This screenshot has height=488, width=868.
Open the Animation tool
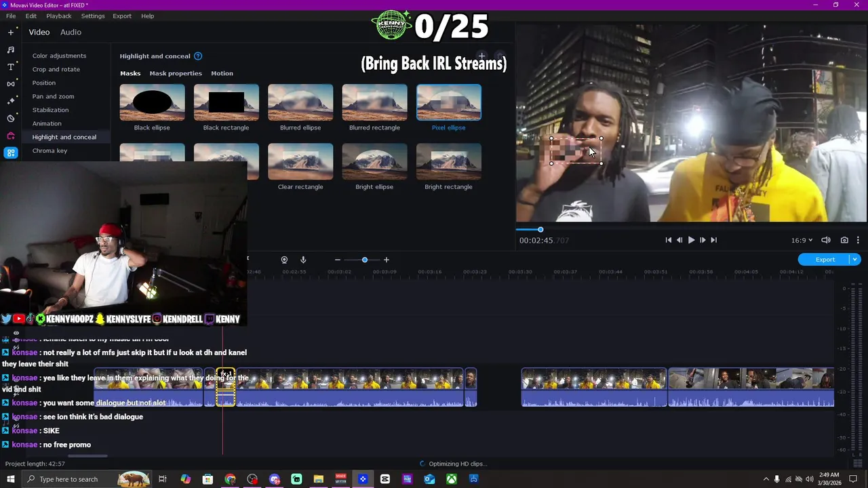47,123
